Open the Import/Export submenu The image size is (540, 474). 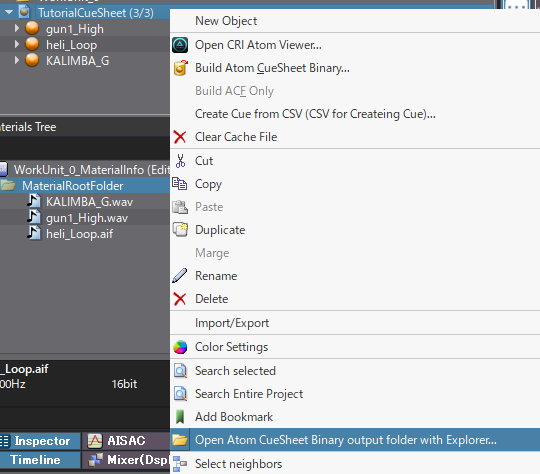355,323
